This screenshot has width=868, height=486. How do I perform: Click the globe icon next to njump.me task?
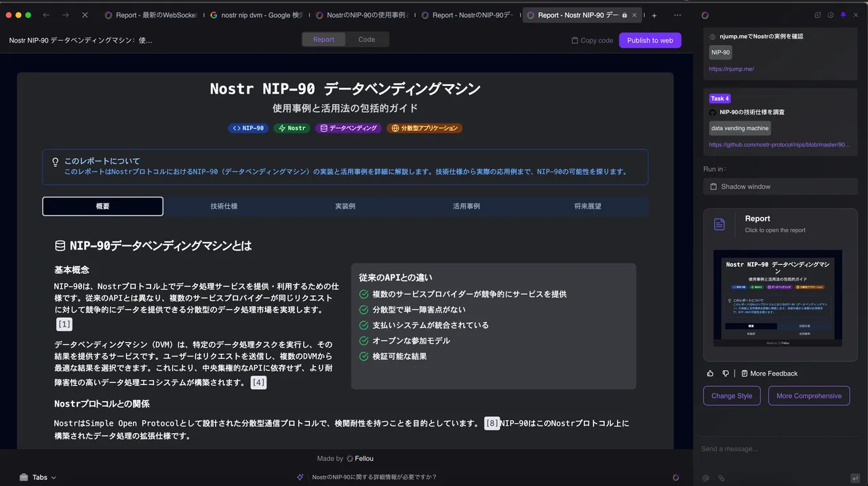click(713, 37)
